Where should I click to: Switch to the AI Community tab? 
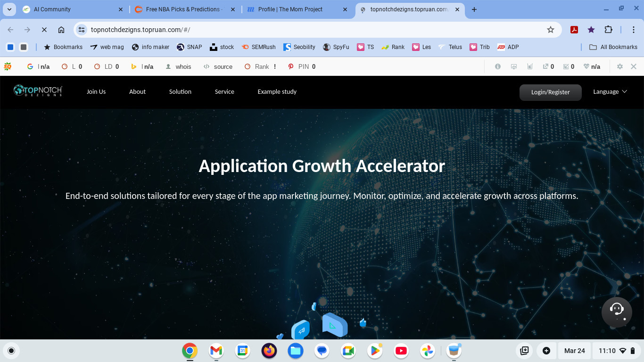[71, 9]
